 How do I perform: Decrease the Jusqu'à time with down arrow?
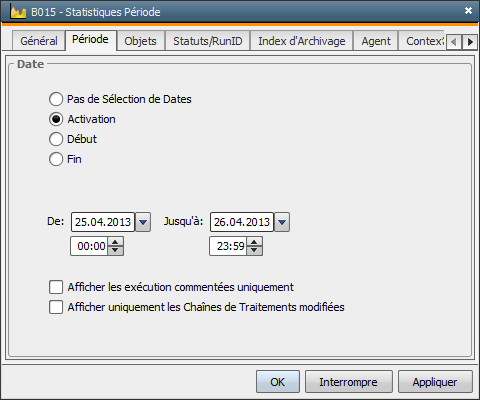click(254, 250)
